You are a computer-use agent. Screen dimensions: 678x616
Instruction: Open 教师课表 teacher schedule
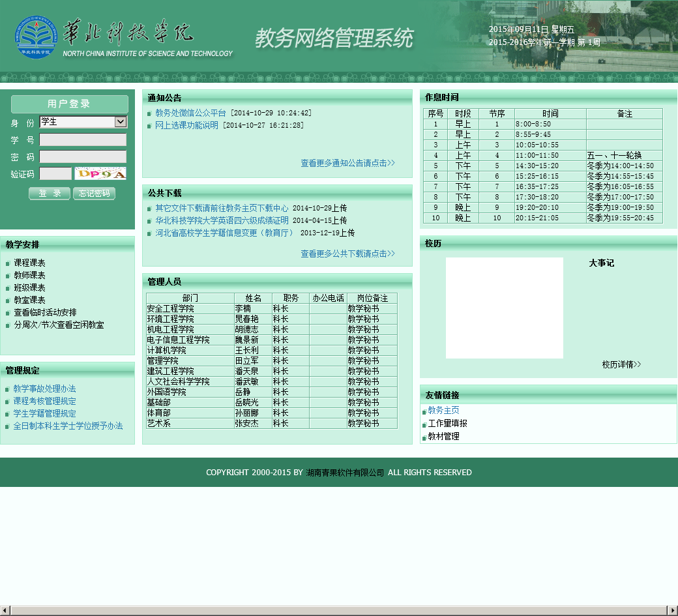[x=29, y=275]
